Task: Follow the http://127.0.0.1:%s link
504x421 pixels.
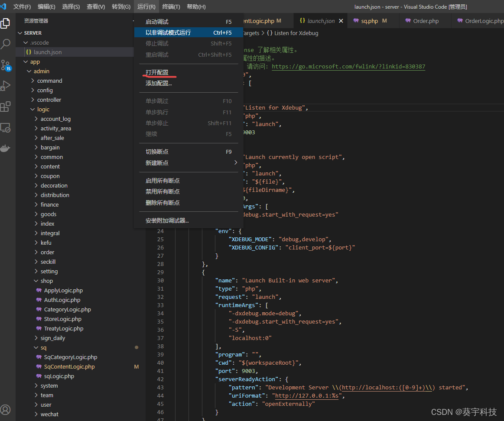Action: (x=307, y=395)
